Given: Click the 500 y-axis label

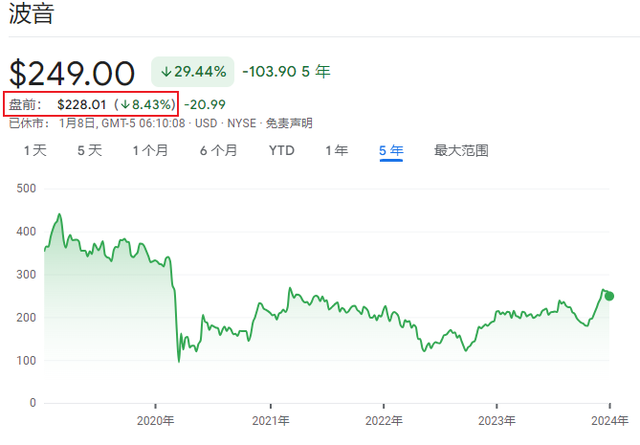Looking at the screenshot, I should 26,189.
